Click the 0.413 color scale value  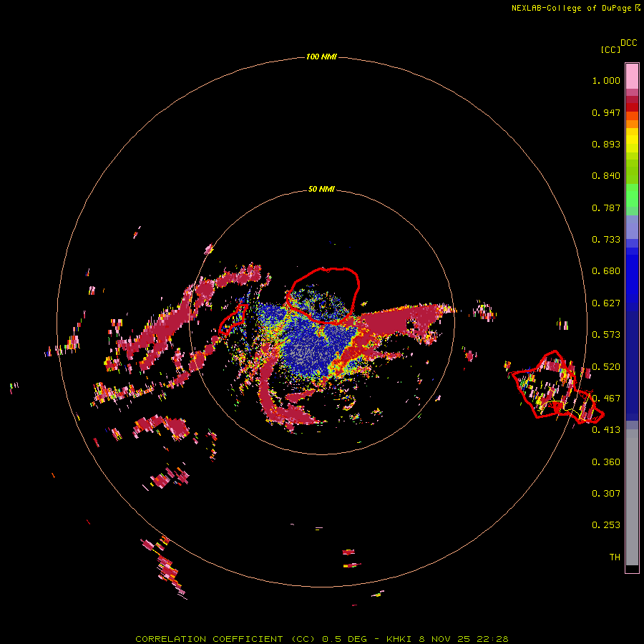click(x=606, y=430)
